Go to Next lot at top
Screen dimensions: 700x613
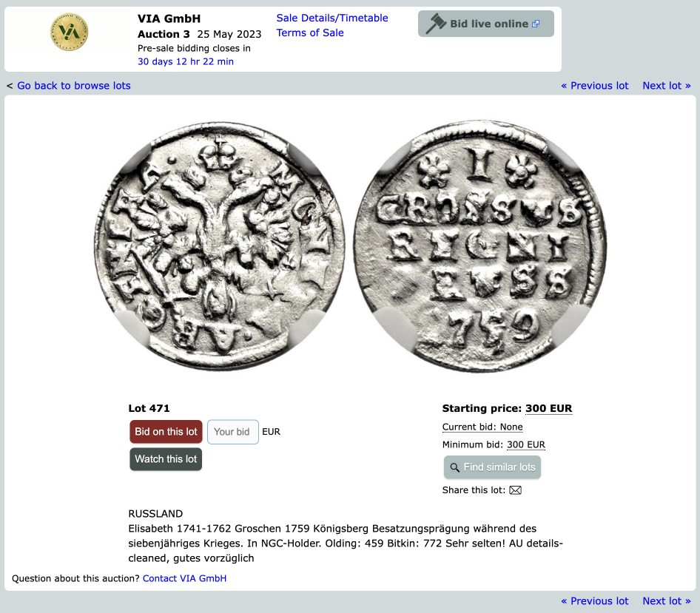[667, 86]
